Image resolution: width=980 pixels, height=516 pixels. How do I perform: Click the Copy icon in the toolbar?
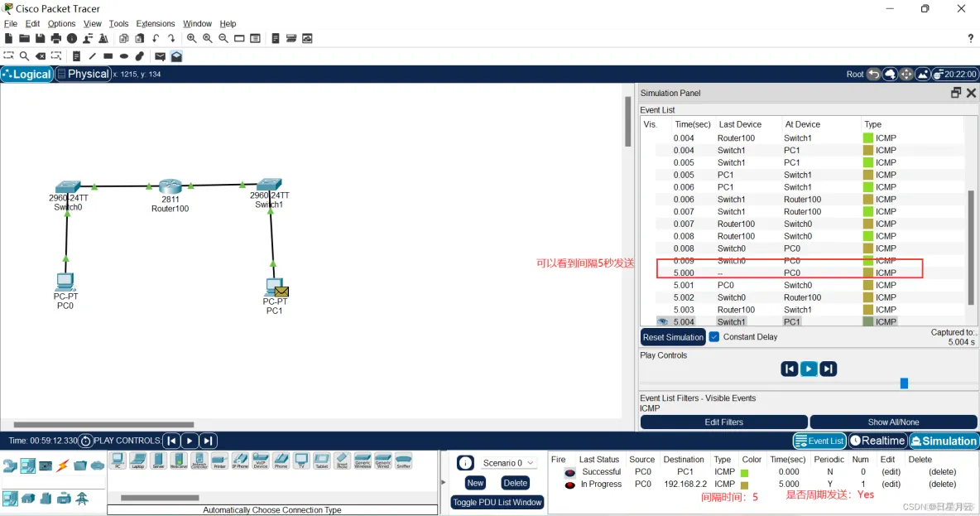124,39
